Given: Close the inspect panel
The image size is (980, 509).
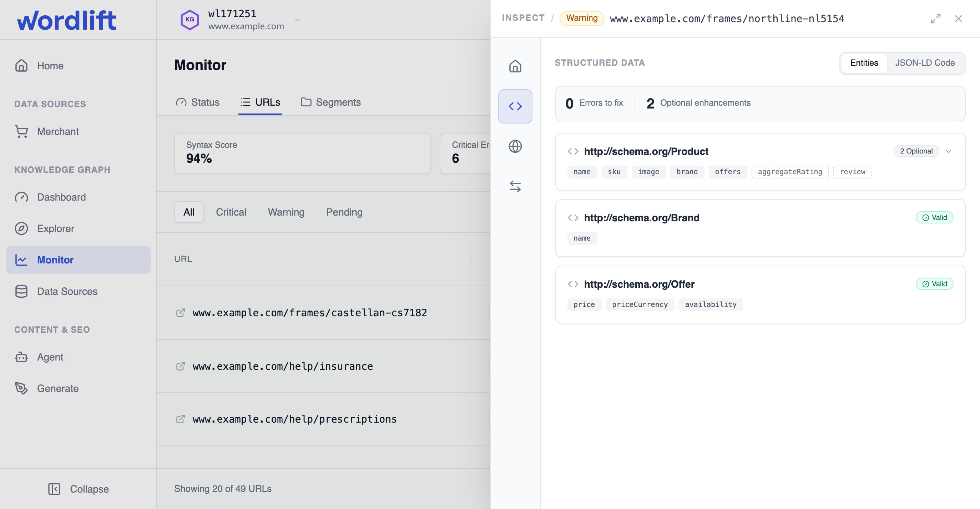Looking at the screenshot, I should coord(958,19).
